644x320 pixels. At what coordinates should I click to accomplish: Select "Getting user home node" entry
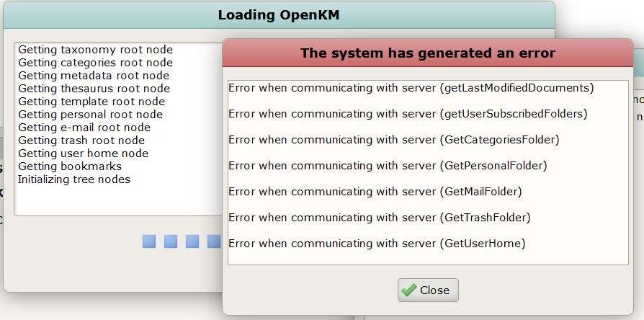[x=83, y=154]
